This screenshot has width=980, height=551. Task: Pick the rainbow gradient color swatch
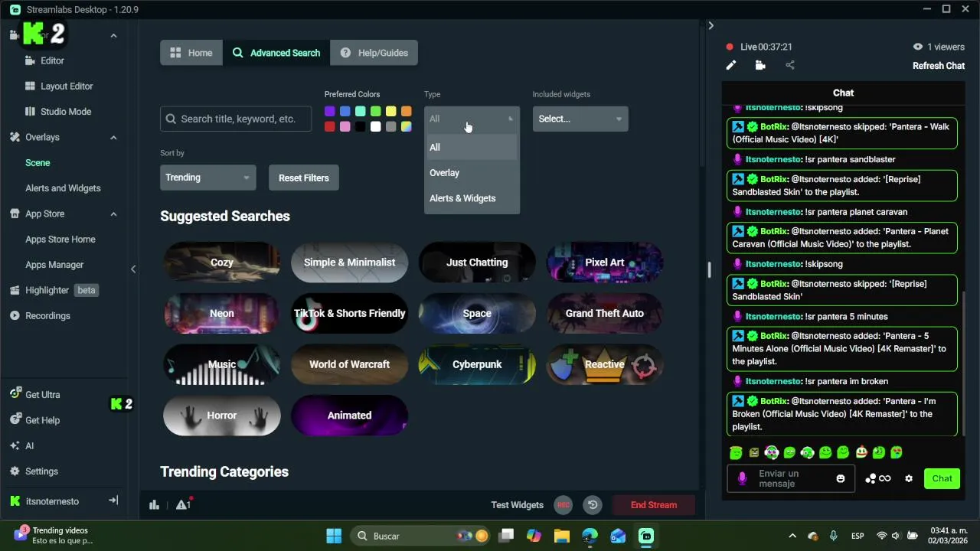(x=407, y=127)
